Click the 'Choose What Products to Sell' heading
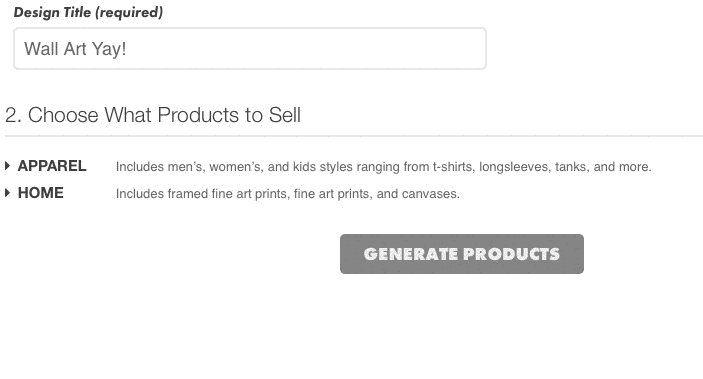The height and width of the screenshot is (379, 703). (x=164, y=115)
